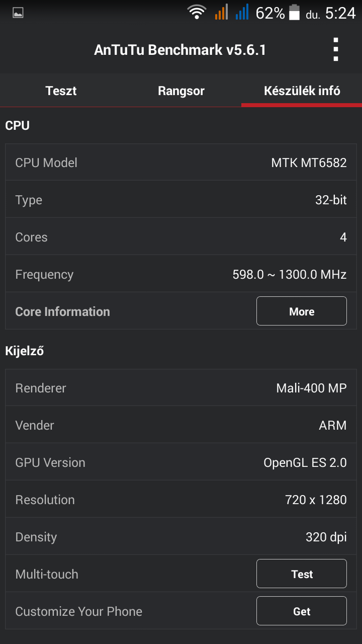Tap the GPU Version row

coord(181,462)
